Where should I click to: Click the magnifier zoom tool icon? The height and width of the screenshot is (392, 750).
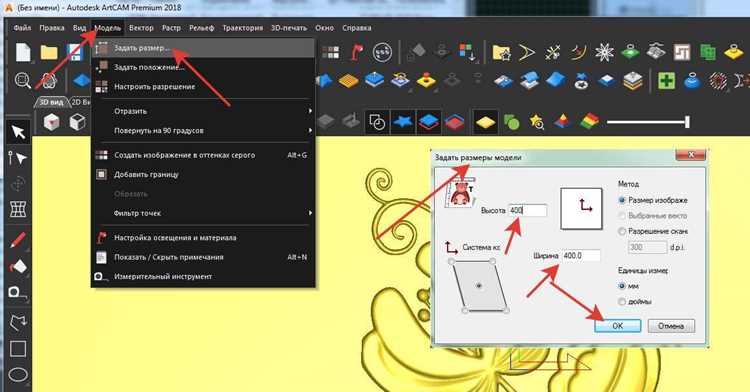[x=22, y=80]
